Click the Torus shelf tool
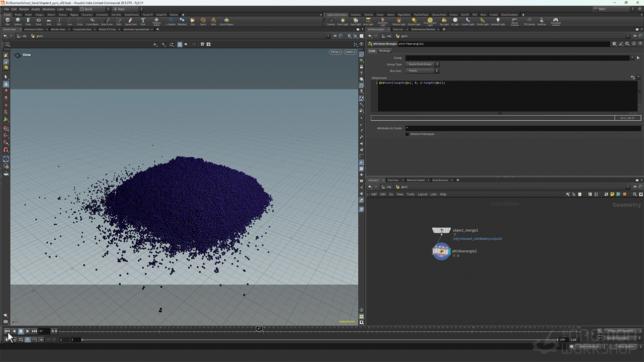Screen dimensions: 644x362 pos(39,21)
